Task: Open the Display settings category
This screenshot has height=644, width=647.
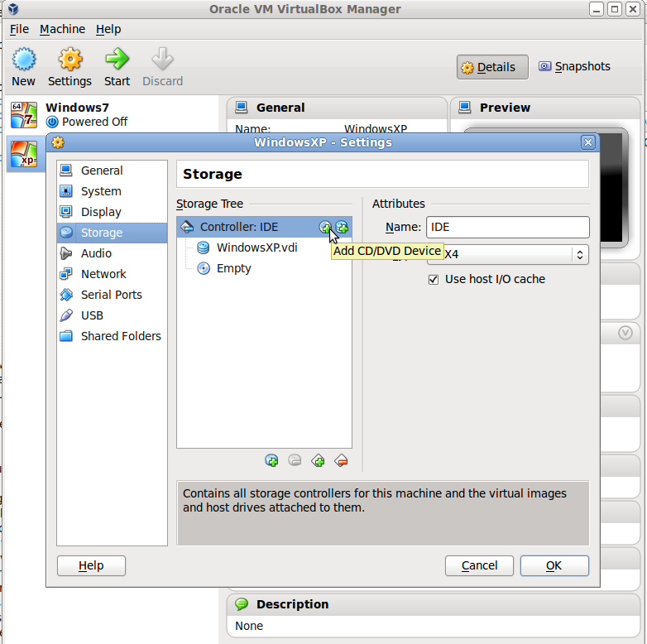Action: coord(112,212)
